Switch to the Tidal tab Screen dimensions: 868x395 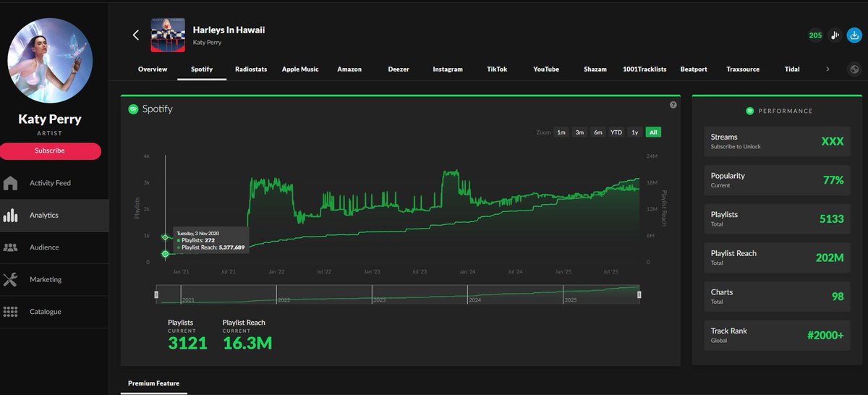792,69
